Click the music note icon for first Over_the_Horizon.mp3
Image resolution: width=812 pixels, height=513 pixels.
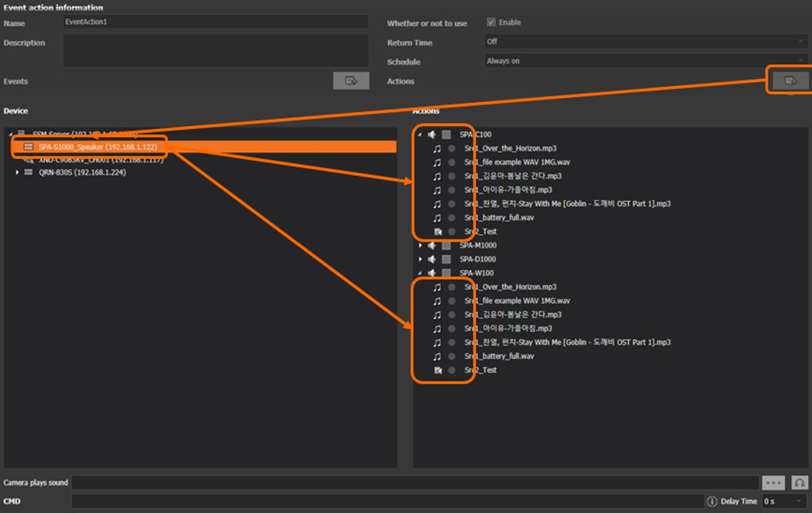(x=437, y=148)
